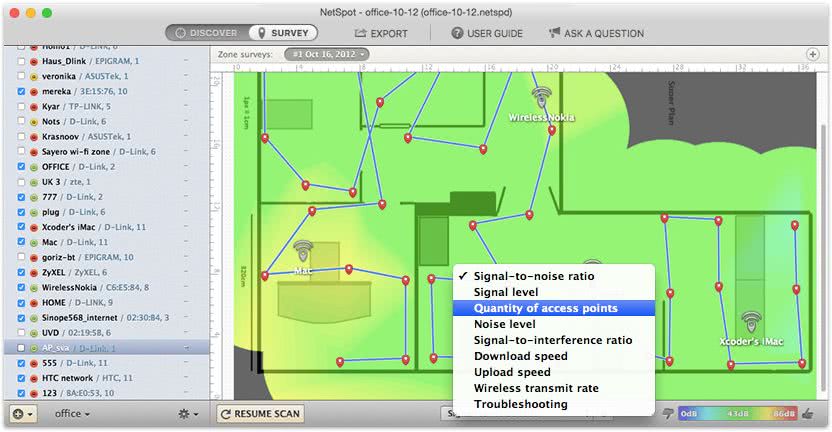
Task: Select the UVD network row
Action: 106,333
